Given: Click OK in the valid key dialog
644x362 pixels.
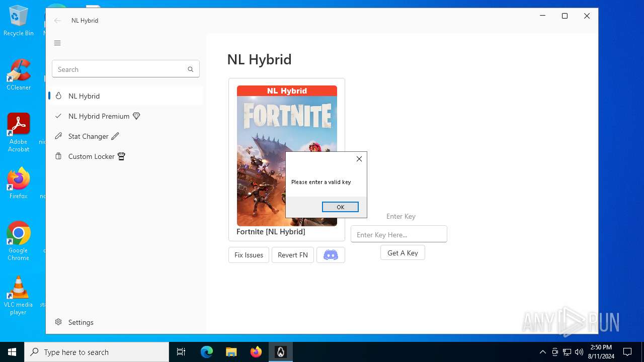Looking at the screenshot, I should pos(340,207).
